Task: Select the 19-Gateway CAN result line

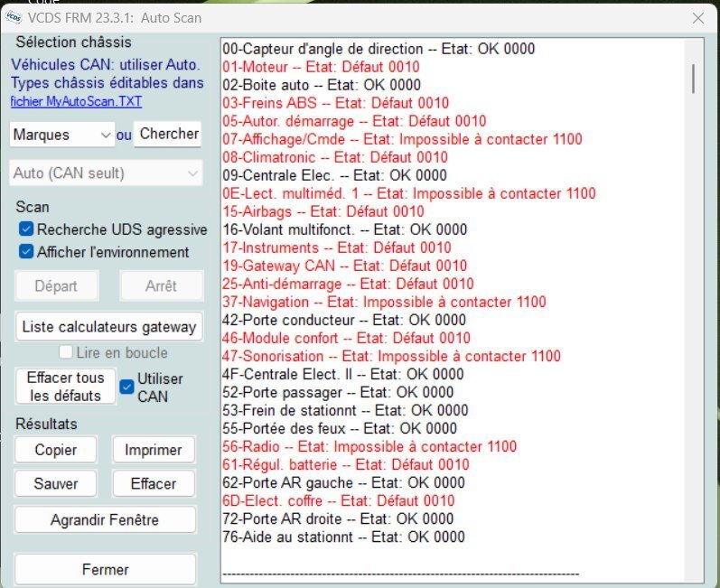Action: point(344,266)
